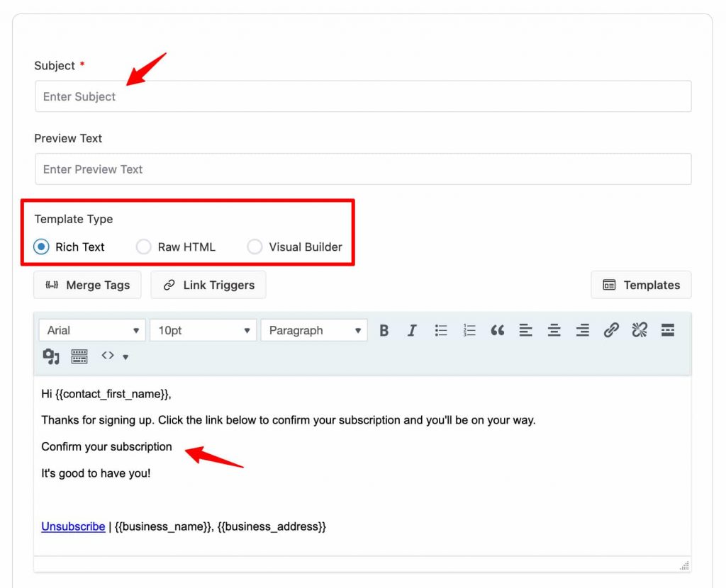Open the 10pt font size dropdown
Image resolution: width=726 pixels, height=588 pixels.
[x=203, y=330]
